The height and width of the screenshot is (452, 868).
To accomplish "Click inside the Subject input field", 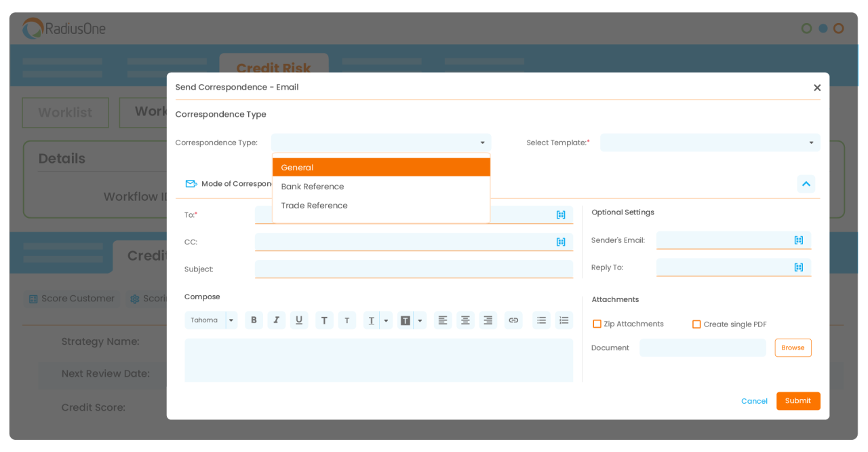I will (x=414, y=269).
